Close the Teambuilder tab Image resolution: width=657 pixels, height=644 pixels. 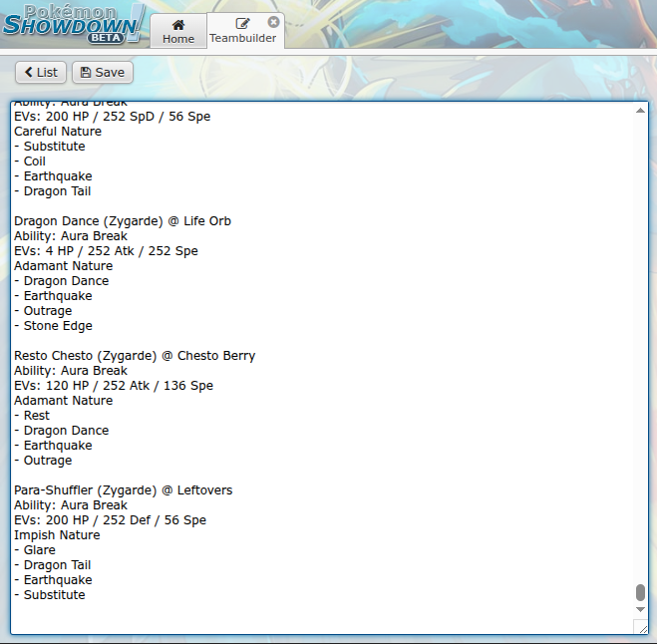point(274,22)
